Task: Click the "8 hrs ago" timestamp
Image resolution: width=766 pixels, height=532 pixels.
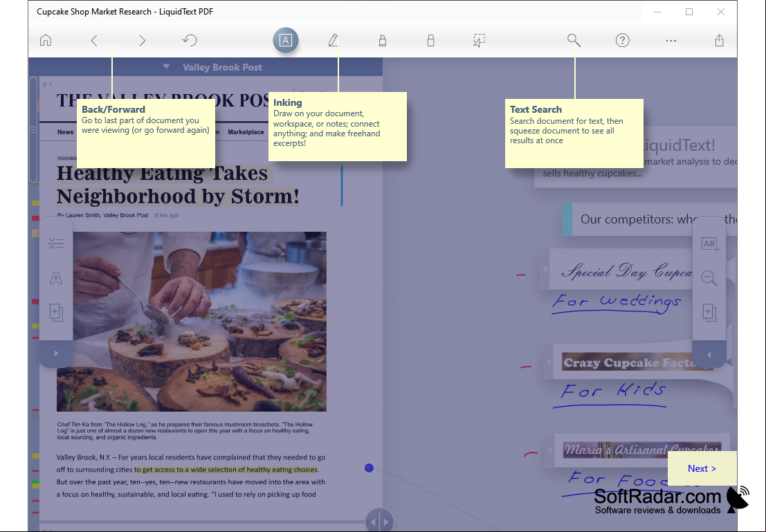Action: point(167,215)
